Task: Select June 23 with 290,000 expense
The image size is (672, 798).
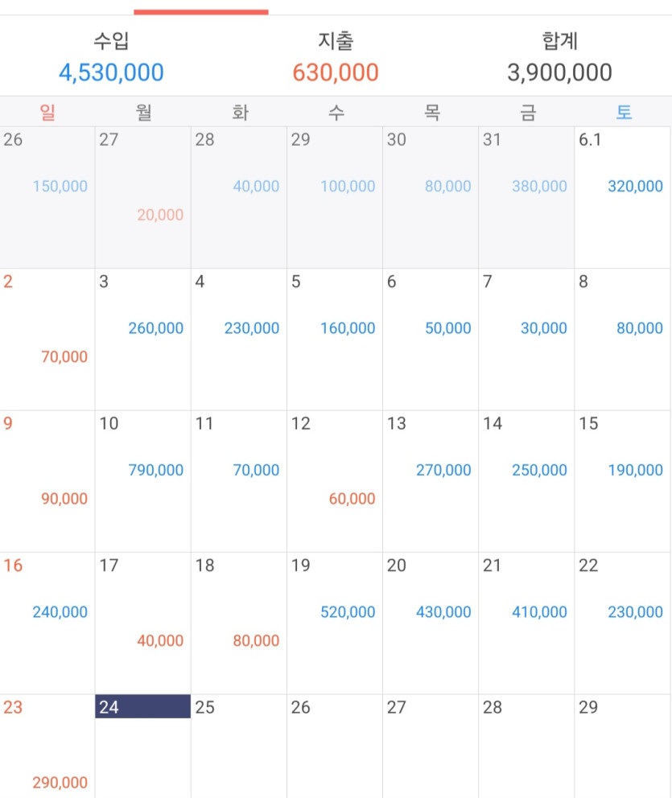Action: [47, 746]
